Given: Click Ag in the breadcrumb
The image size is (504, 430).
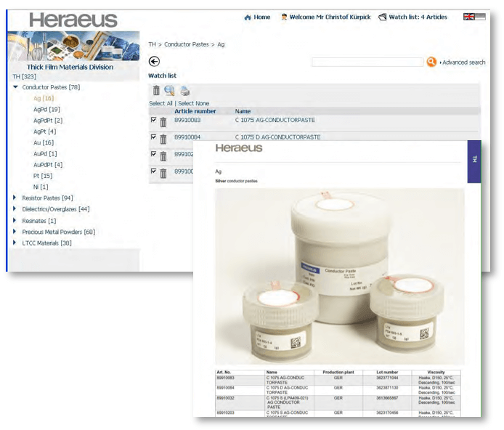Looking at the screenshot, I should (x=221, y=44).
